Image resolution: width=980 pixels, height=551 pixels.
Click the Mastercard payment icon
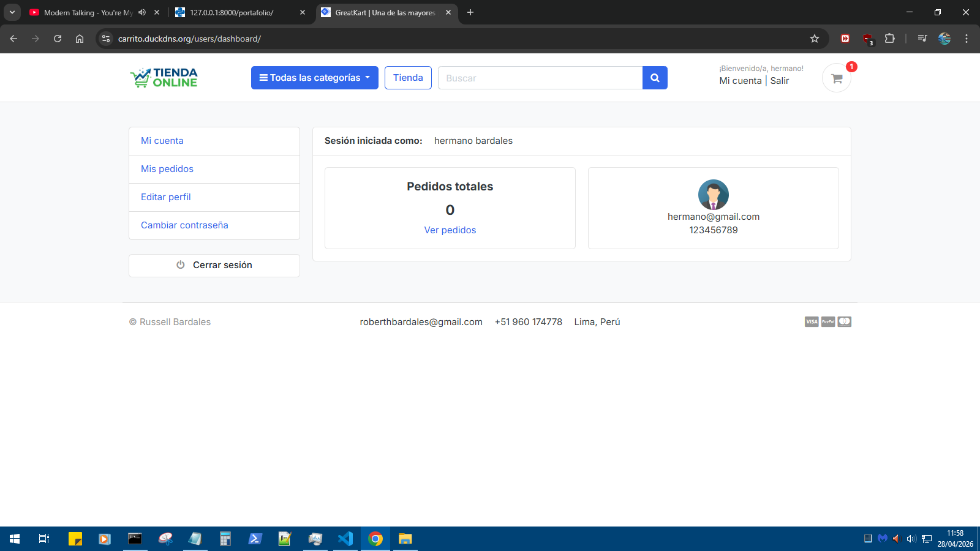click(845, 321)
